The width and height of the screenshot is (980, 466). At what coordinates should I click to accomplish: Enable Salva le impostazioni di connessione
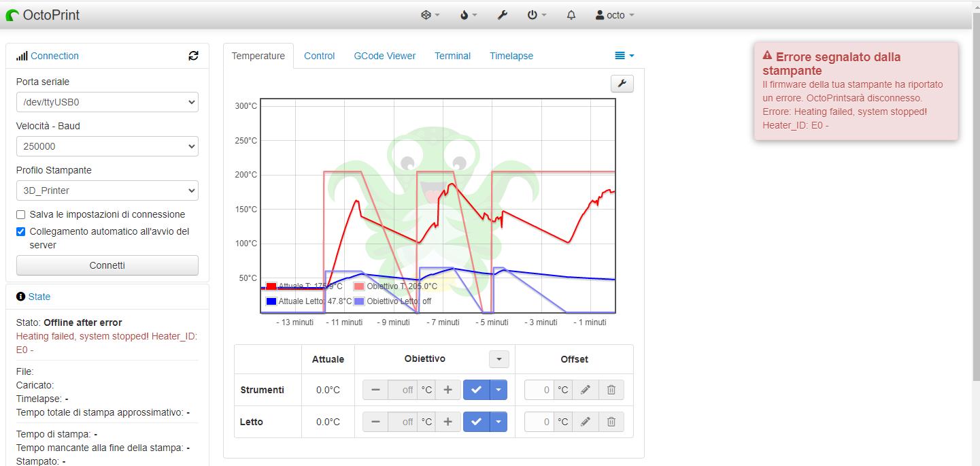tap(21, 215)
